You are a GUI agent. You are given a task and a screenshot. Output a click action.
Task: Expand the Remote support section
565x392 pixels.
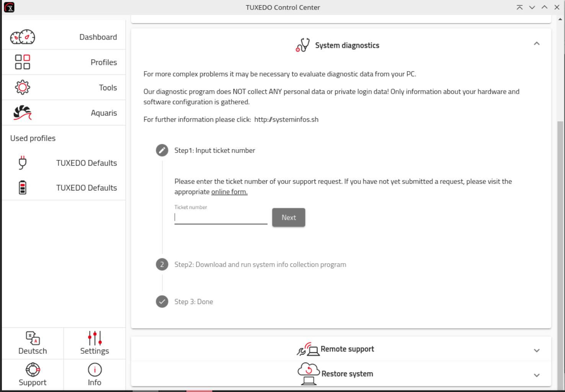click(x=537, y=350)
